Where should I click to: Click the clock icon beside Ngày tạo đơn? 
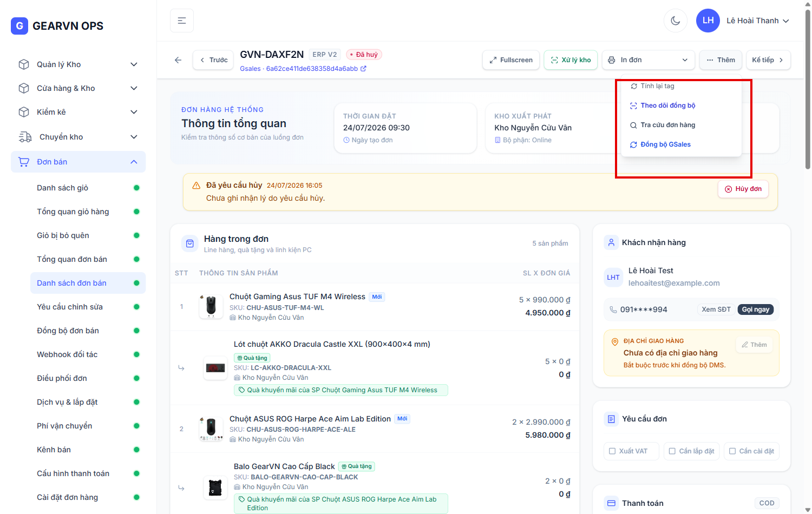pos(346,140)
